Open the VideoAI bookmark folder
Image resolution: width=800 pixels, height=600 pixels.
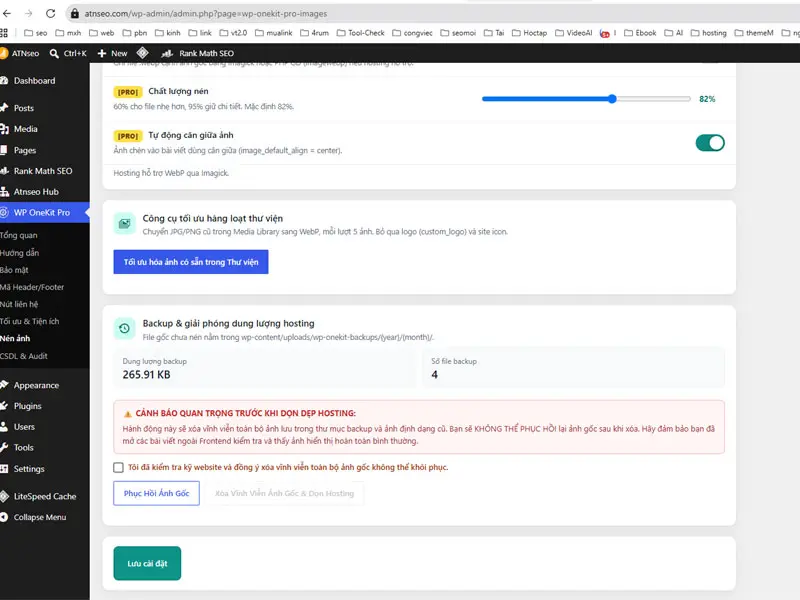coord(573,33)
